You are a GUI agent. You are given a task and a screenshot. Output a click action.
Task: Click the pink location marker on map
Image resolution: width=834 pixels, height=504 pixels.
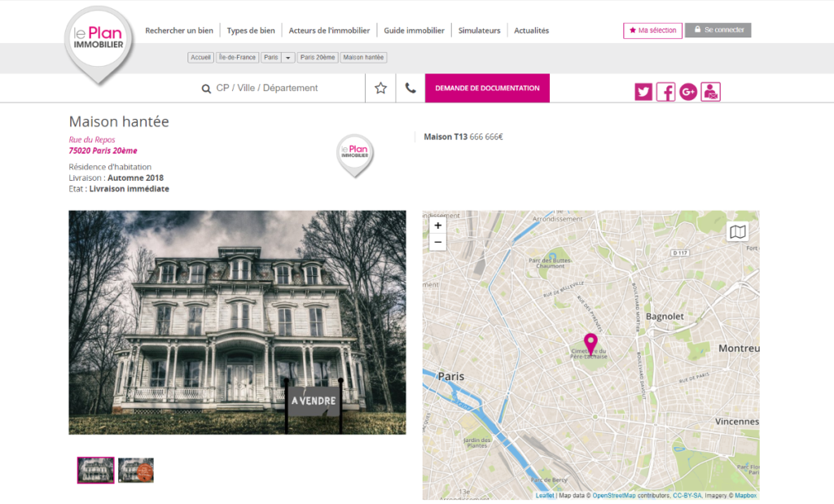[590, 343]
